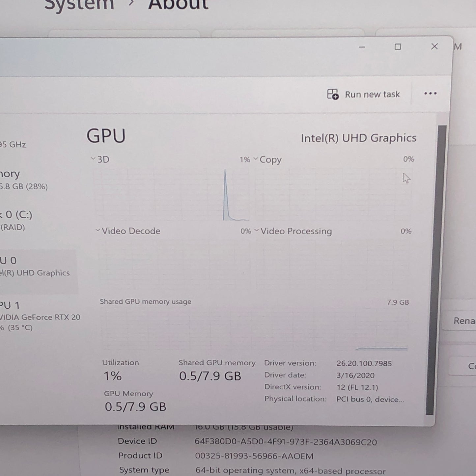
Task: Click the 3/16/2020 driver date value
Action: click(x=355, y=375)
